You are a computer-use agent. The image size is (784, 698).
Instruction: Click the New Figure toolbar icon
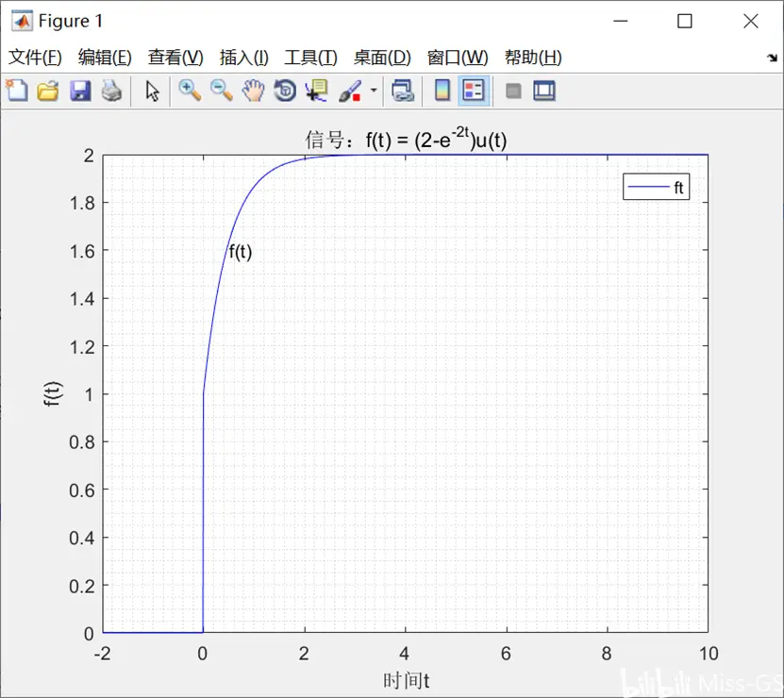(x=17, y=91)
